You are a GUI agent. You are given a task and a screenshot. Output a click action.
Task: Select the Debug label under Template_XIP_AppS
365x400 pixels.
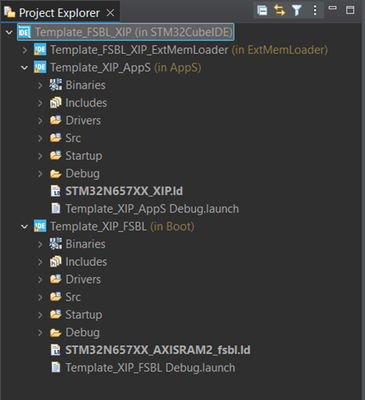(82, 174)
